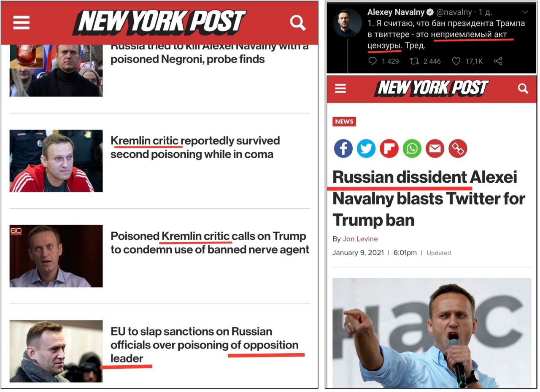This screenshot has height=392, width=540.
Task: Open the left New York Post hamburger menu
Action: pyautogui.click(x=21, y=23)
